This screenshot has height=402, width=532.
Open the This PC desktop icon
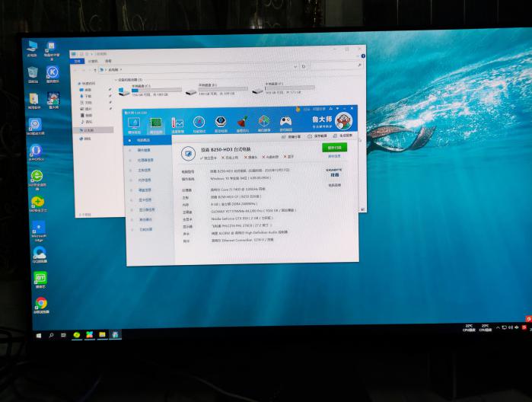[32, 49]
